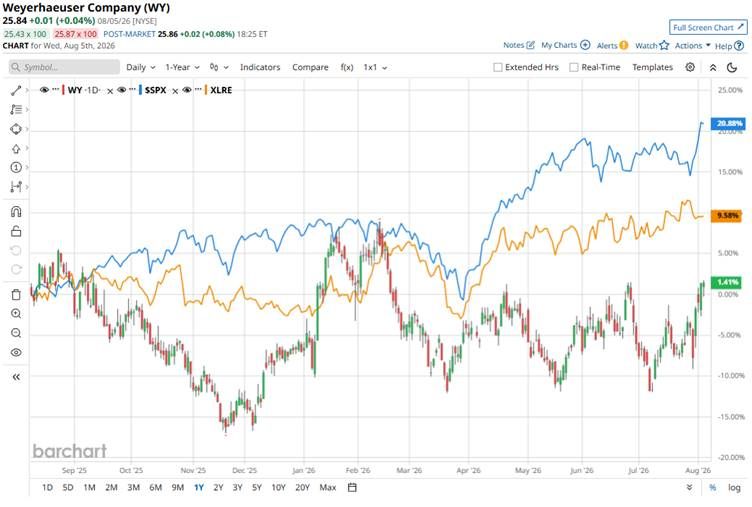Select the 5D time range
752x507 pixels.
tap(68, 487)
